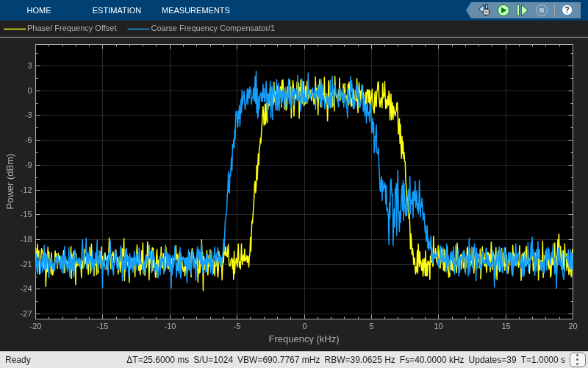The height and width of the screenshot is (368, 588).
Task: Collapse the quick-access toolbar using its left arrow edge
Action: pyautogui.click(x=470, y=10)
